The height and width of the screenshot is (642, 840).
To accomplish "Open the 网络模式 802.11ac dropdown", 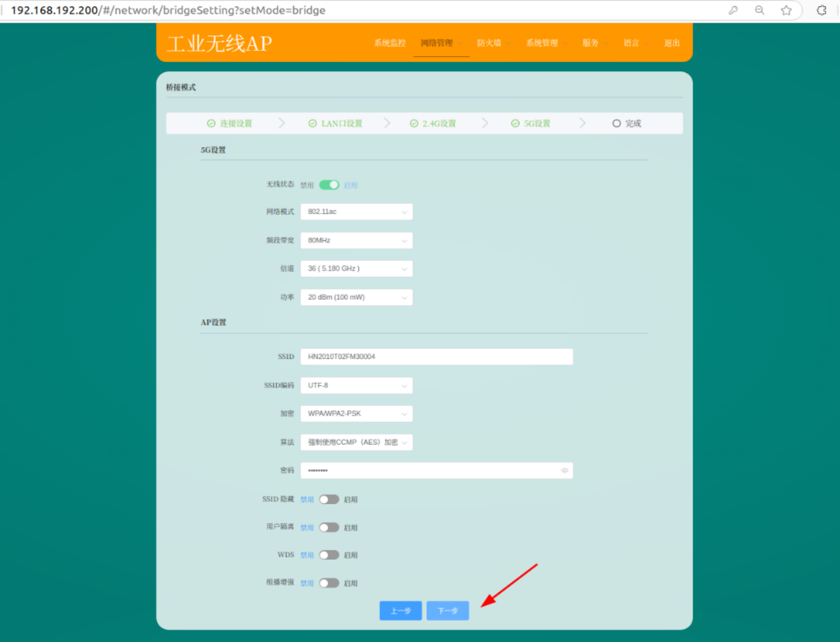I will (356, 212).
